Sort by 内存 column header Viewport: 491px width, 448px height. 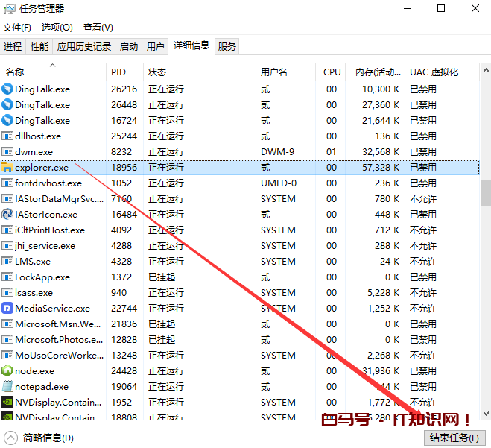377,72
